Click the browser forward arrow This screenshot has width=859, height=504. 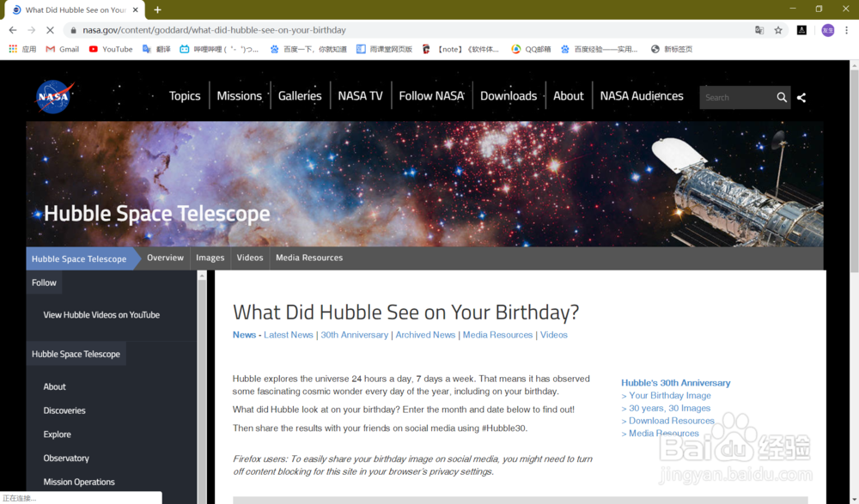[31, 30]
